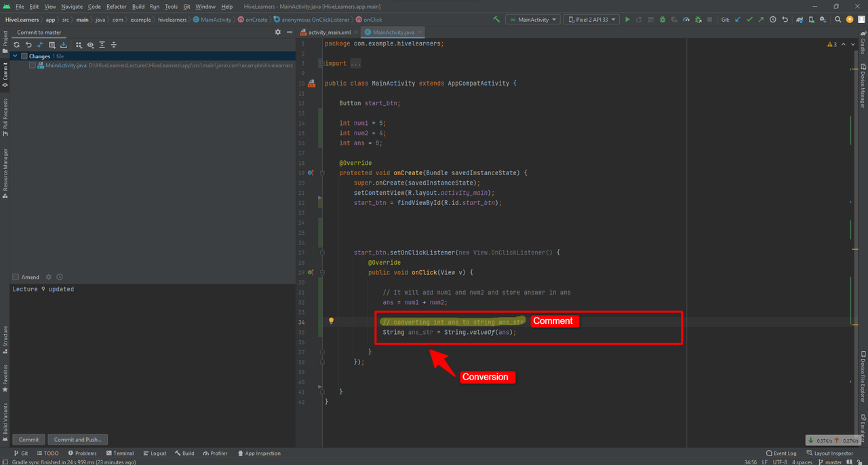
Task: Open the master branch widget in the status bar
Action: [829, 462]
